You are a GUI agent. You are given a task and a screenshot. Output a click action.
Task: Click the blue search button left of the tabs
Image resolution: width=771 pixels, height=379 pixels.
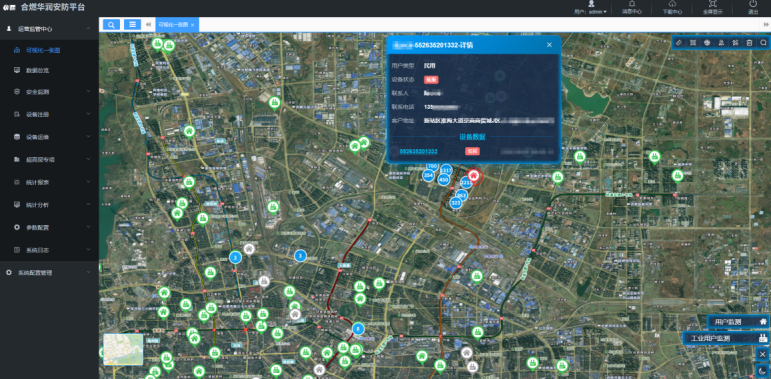click(x=111, y=25)
